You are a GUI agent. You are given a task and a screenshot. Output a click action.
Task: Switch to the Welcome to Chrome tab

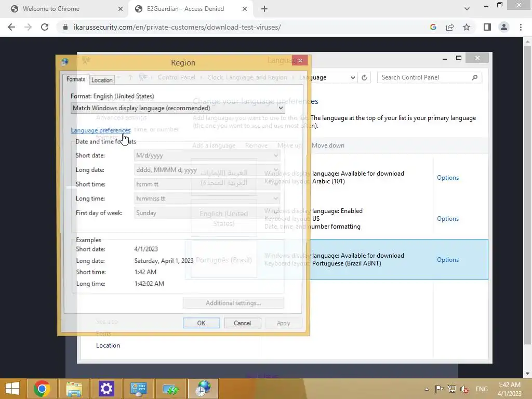[64, 9]
